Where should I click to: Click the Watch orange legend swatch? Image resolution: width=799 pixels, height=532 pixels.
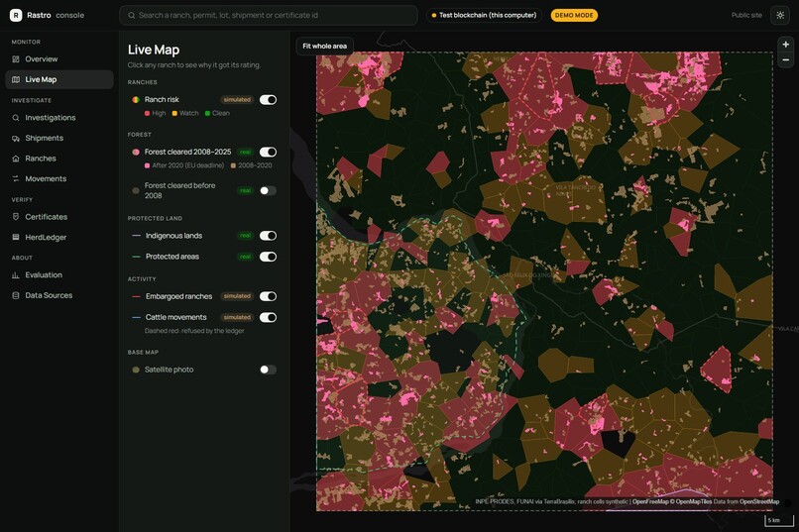[x=174, y=114]
